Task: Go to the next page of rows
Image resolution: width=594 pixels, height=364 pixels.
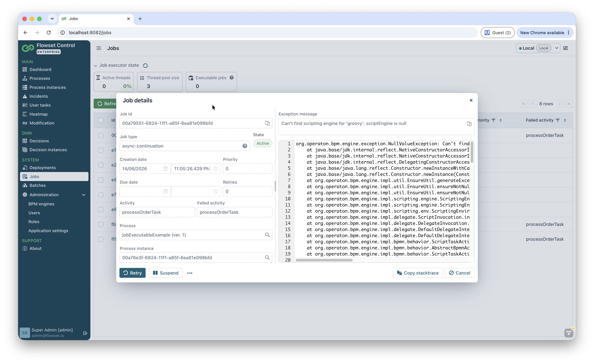Action: click(559, 104)
